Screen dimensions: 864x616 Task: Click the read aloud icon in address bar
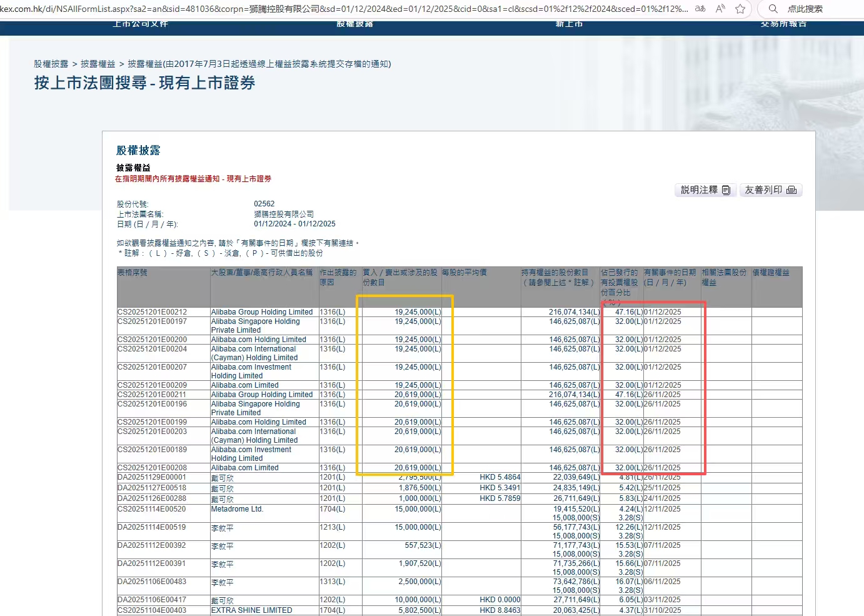point(720,9)
